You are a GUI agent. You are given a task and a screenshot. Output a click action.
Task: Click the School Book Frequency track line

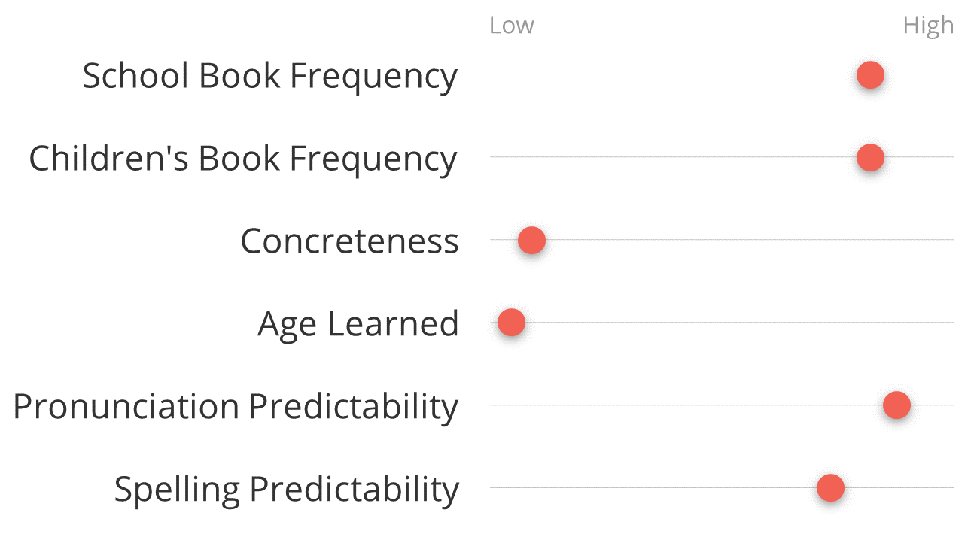click(x=722, y=74)
